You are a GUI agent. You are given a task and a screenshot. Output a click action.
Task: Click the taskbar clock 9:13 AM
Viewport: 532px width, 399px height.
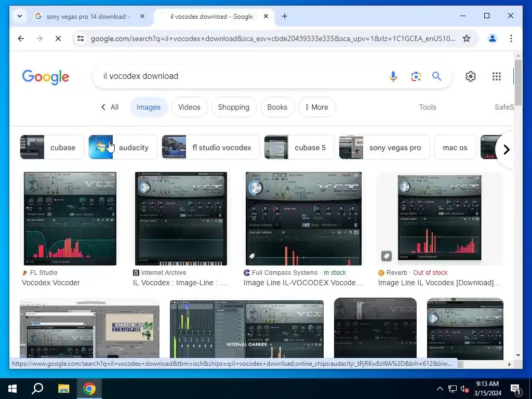(487, 384)
